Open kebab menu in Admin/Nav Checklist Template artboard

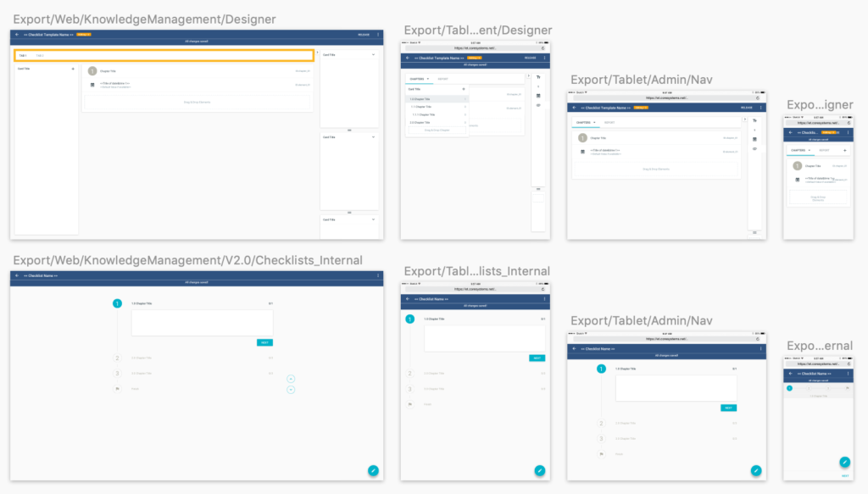pyautogui.click(x=760, y=108)
